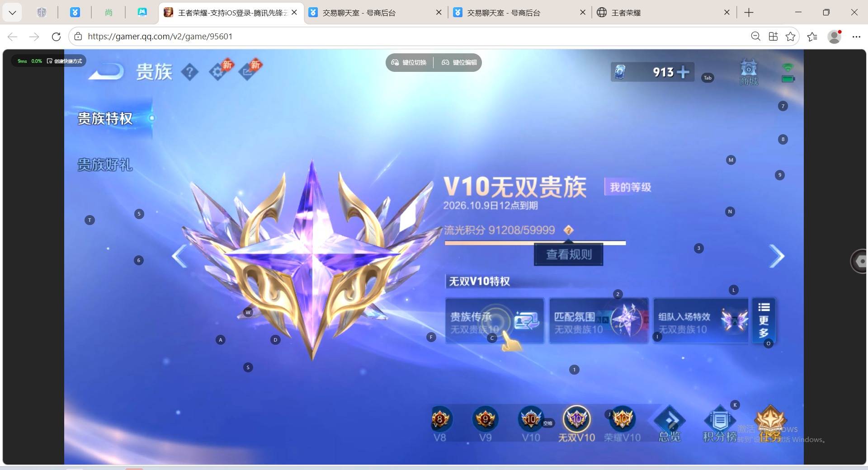Click the browser forward button
Screen dimensions: 868x470
pyautogui.click(x=34, y=37)
